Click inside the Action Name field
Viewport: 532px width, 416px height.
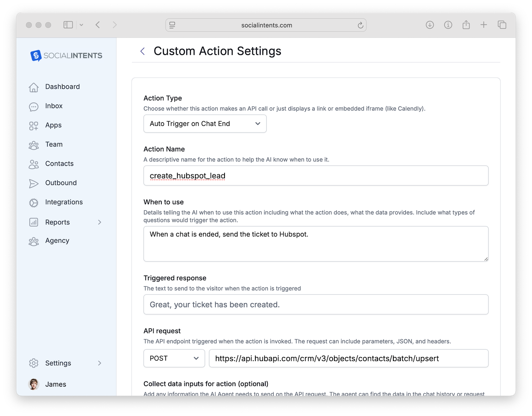[316, 175]
